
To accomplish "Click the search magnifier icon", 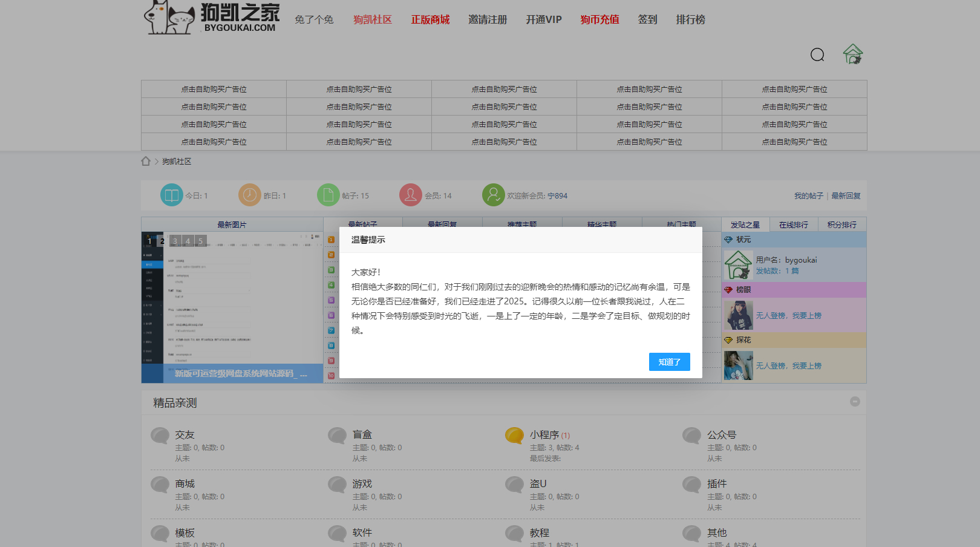I will click(x=817, y=54).
